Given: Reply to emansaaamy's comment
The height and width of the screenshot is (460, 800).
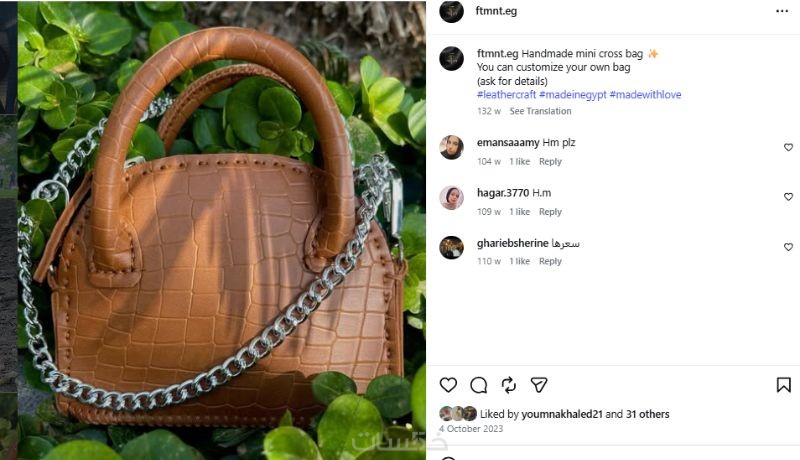Looking at the screenshot, I should [x=550, y=162].
